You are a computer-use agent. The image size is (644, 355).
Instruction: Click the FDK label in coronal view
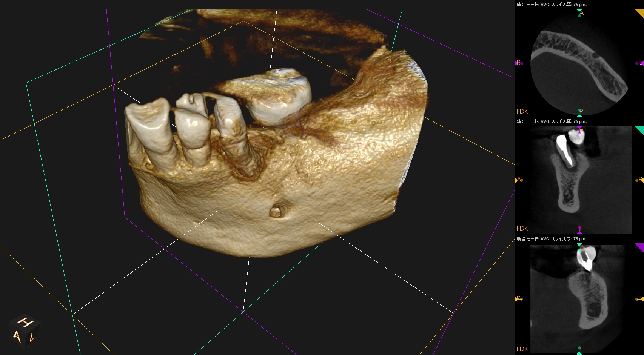coord(522,349)
